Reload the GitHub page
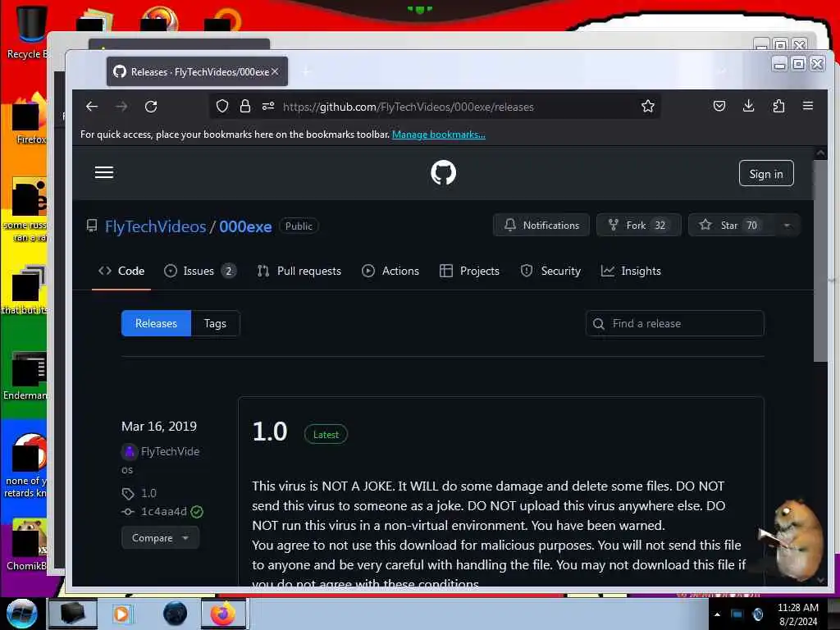 coord(151,107)
